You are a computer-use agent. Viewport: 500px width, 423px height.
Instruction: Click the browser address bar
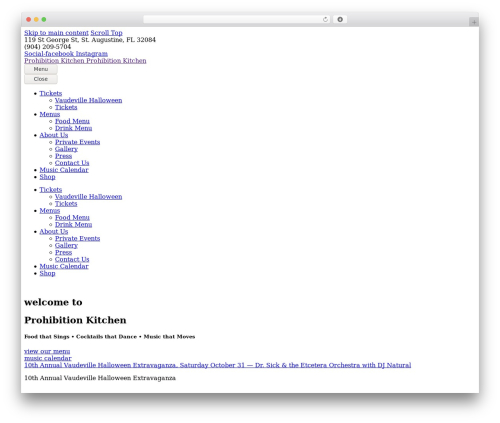[237, 19]
